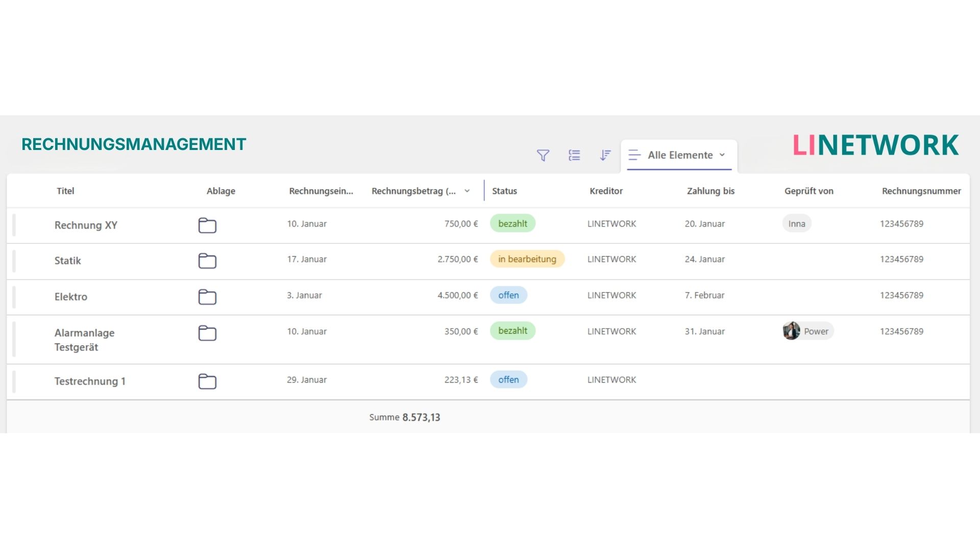Click the sort descending icon
The image size is (980, 551).
point(605,155)
